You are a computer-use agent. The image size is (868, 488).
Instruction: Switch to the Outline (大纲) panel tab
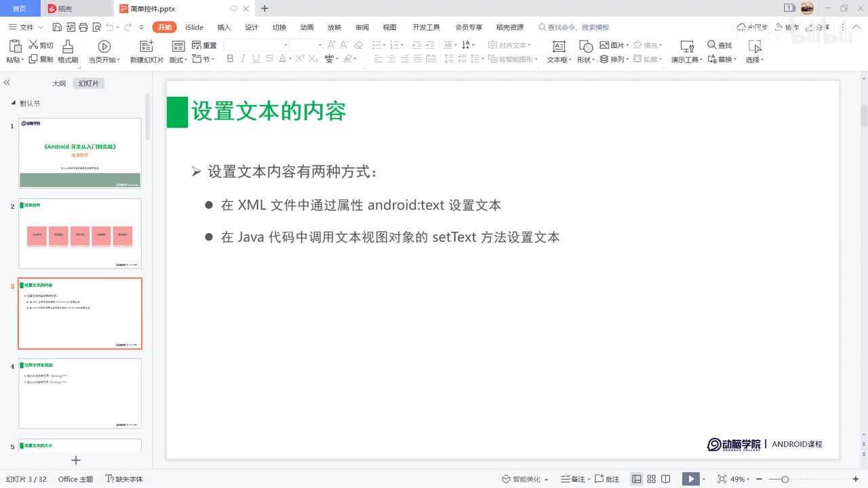pos(59,83)
